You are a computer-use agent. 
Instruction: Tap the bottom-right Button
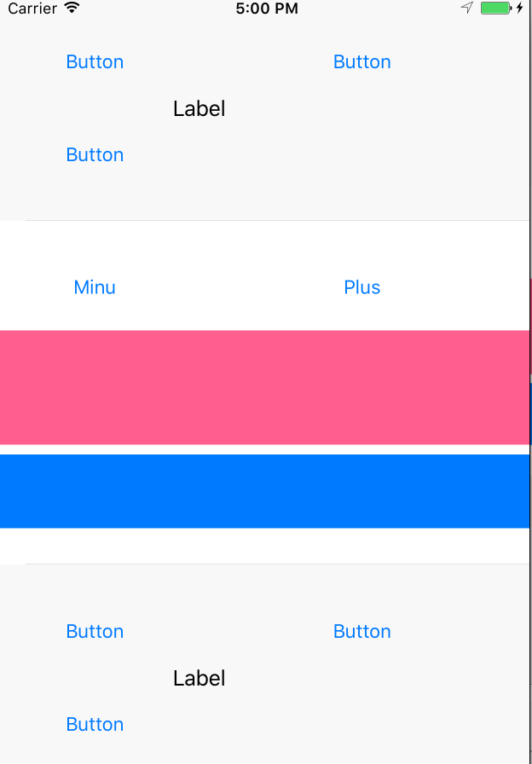(x=361, y=631)
